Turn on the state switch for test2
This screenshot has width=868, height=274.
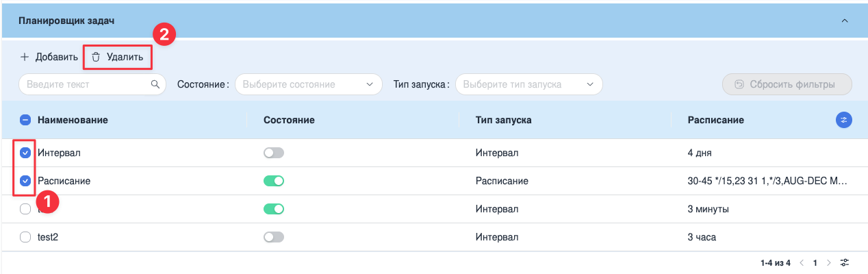coord(274,237)
